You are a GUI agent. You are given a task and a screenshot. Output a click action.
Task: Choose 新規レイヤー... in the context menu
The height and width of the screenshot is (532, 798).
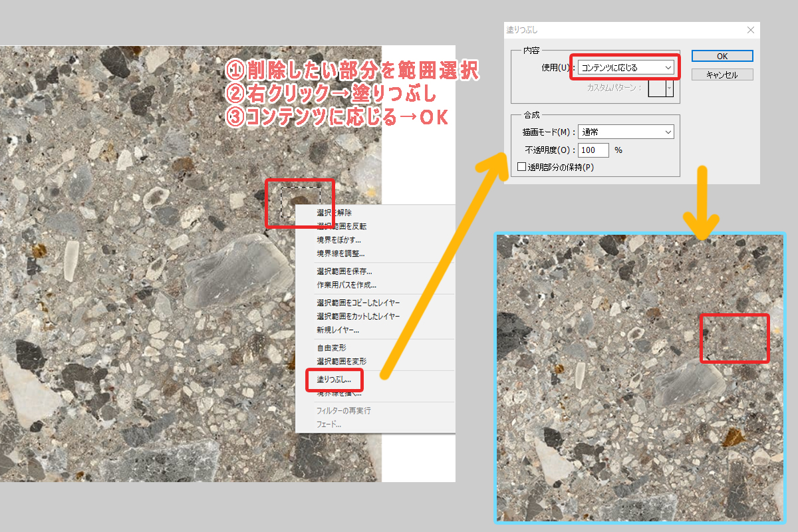pos(337,330)
